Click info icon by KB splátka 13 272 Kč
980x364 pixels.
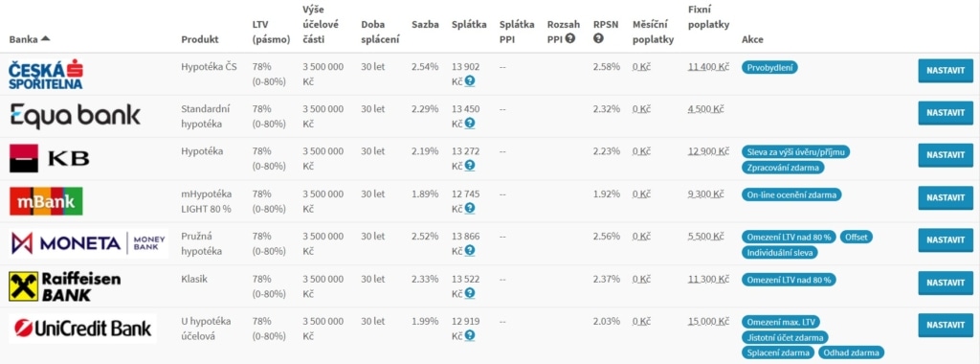(469, 166)
